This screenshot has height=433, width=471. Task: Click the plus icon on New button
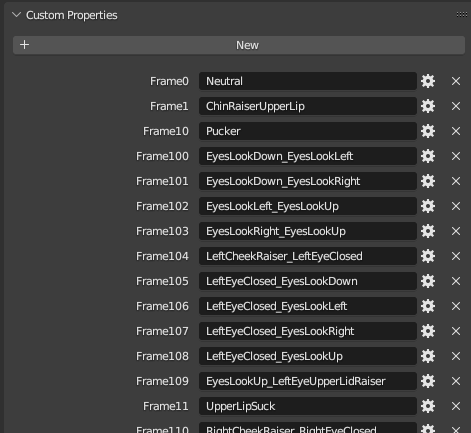tap(24, 45)
